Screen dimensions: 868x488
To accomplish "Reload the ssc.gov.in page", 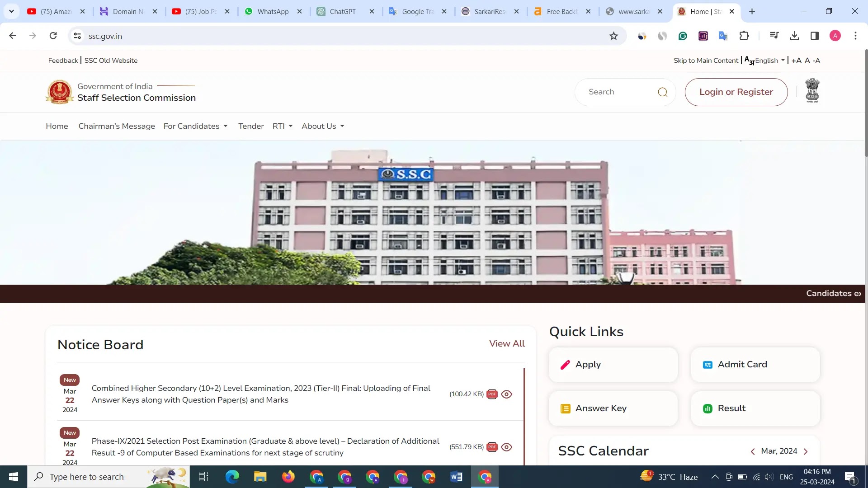I will (53, 36).
